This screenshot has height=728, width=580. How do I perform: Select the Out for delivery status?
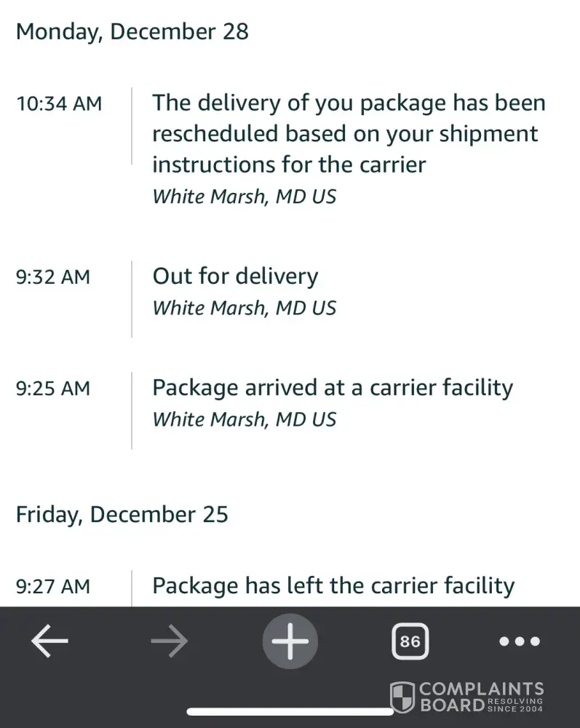[x=235, y=277]
